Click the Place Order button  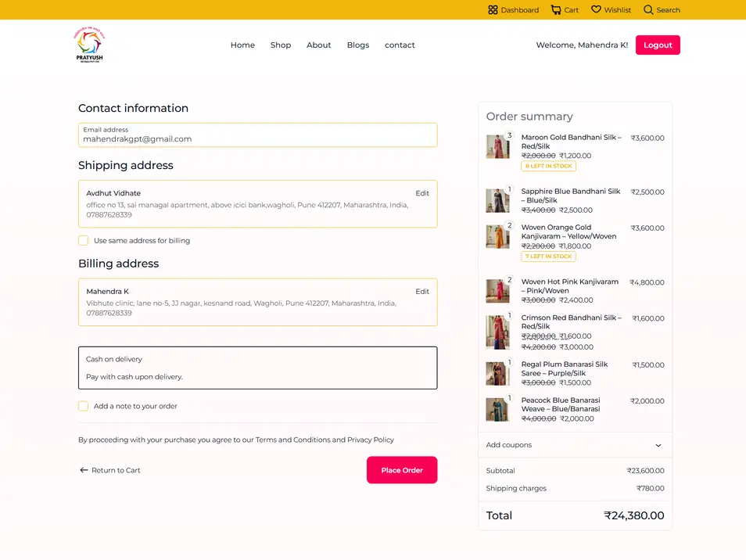tap(402, 470)
